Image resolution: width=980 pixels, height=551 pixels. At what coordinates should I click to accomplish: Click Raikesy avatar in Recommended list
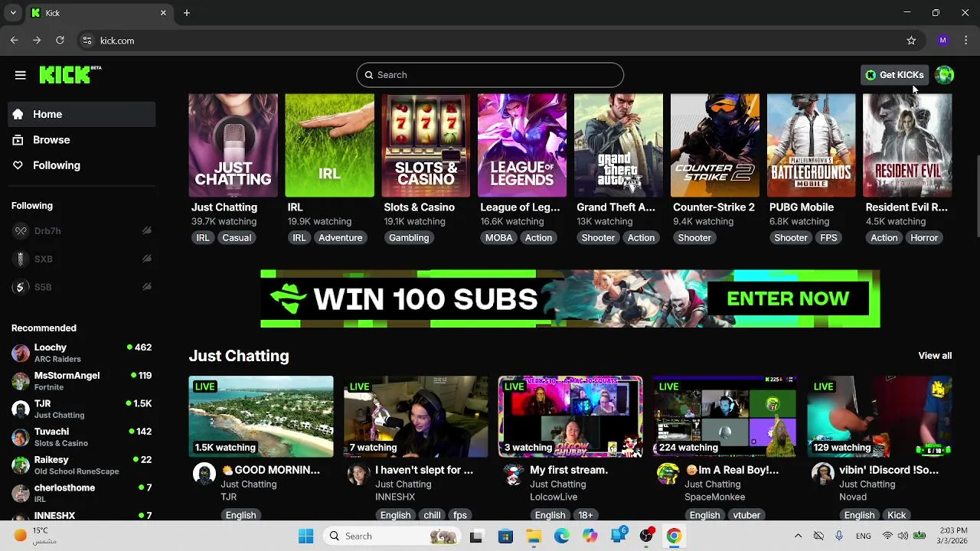[21, 465]
